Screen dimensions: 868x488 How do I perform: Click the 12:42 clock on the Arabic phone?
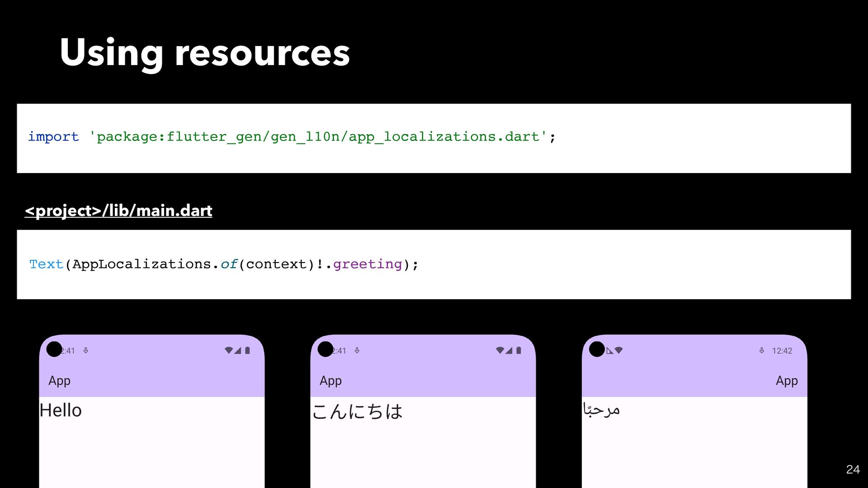click(x=782, y=351)
